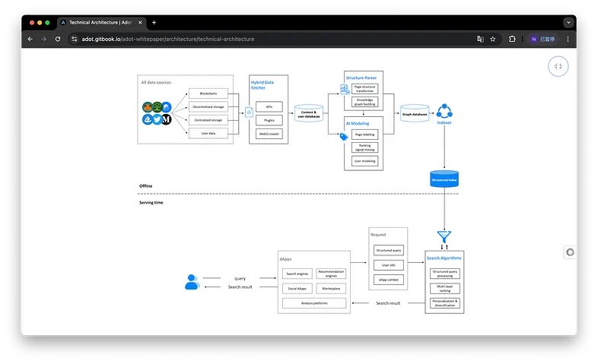598x364 pixels.
Task: Click the Recommendation engines box
Action: [x=331, y=274]
